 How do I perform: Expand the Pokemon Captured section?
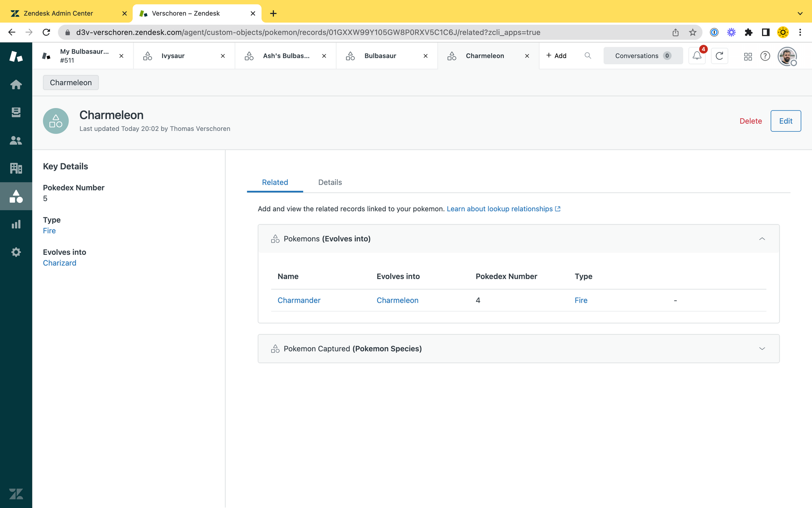coord(762,349)
